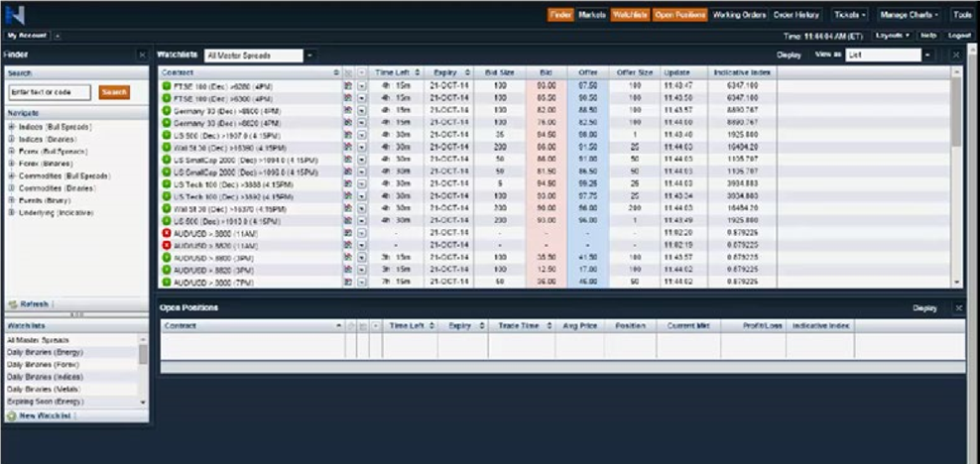980x464 pixels.
Task: Click green status icon of AUD/USD >.8820 (3PM)
Action: click(167, 269)
